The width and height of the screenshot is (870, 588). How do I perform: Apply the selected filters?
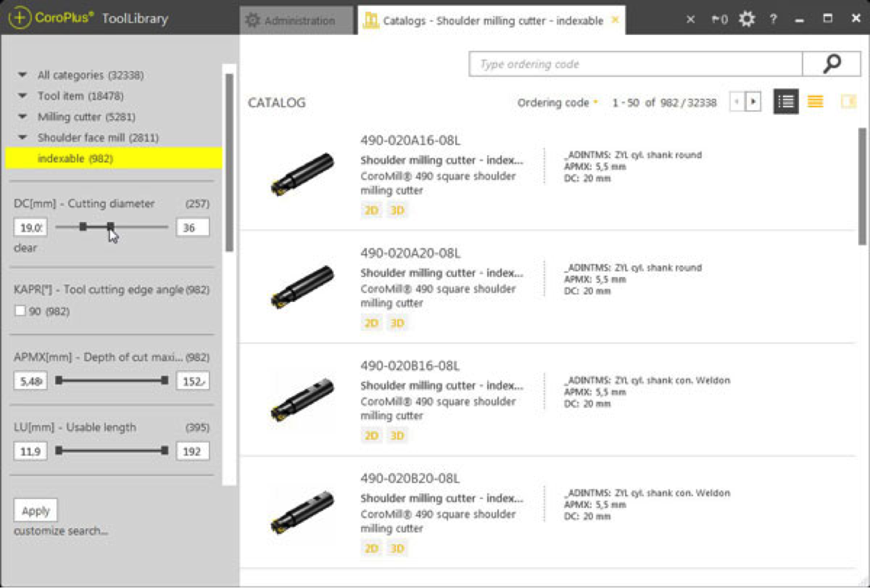click(35, 511)
